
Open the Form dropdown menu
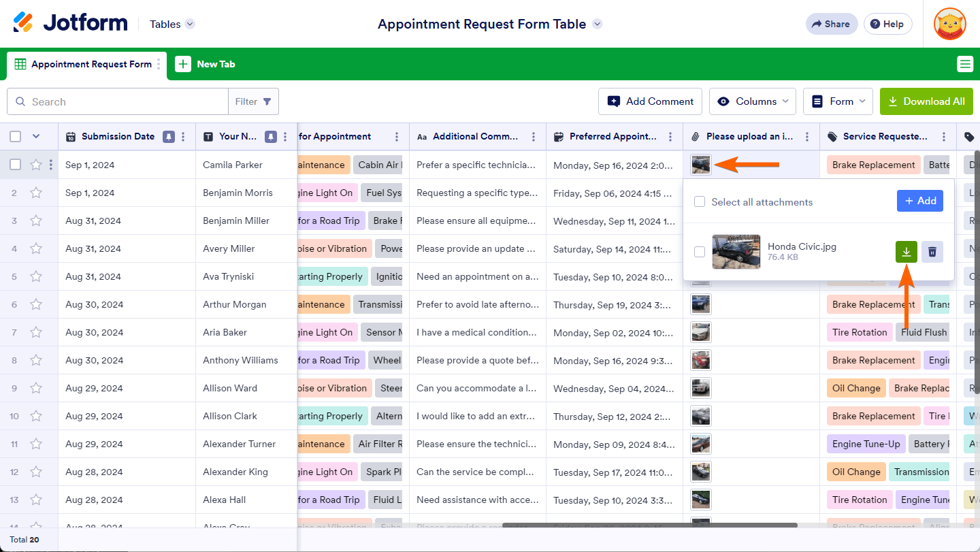(x=838, y=101)
